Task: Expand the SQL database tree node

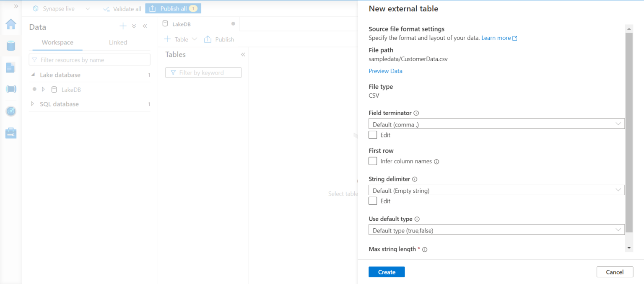Action: [33, 104]
